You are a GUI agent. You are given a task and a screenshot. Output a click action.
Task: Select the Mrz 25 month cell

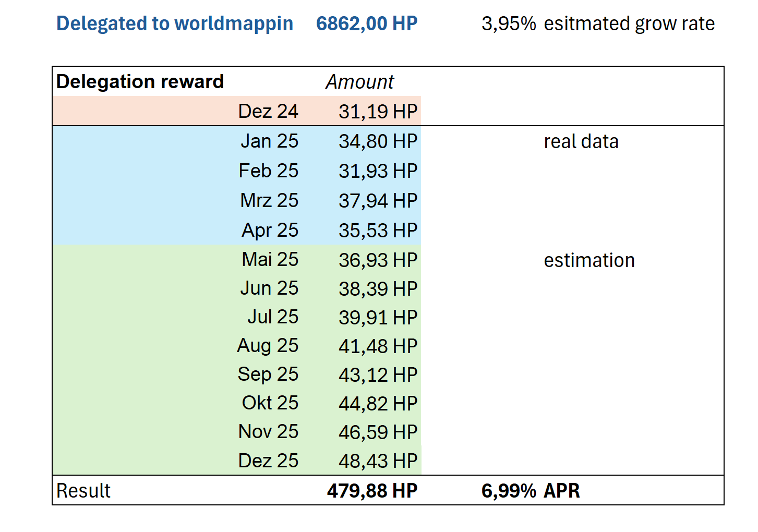point(269,200)
